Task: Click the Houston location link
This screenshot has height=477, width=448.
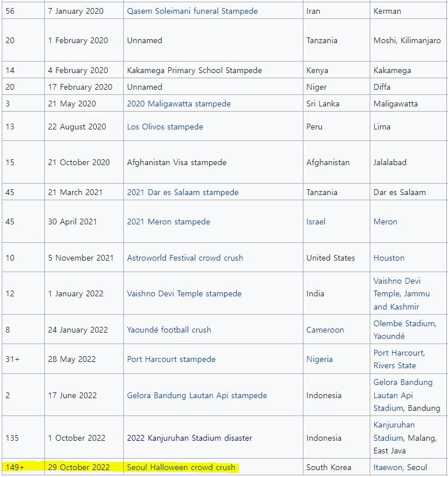Action: (x=389, y=258)
